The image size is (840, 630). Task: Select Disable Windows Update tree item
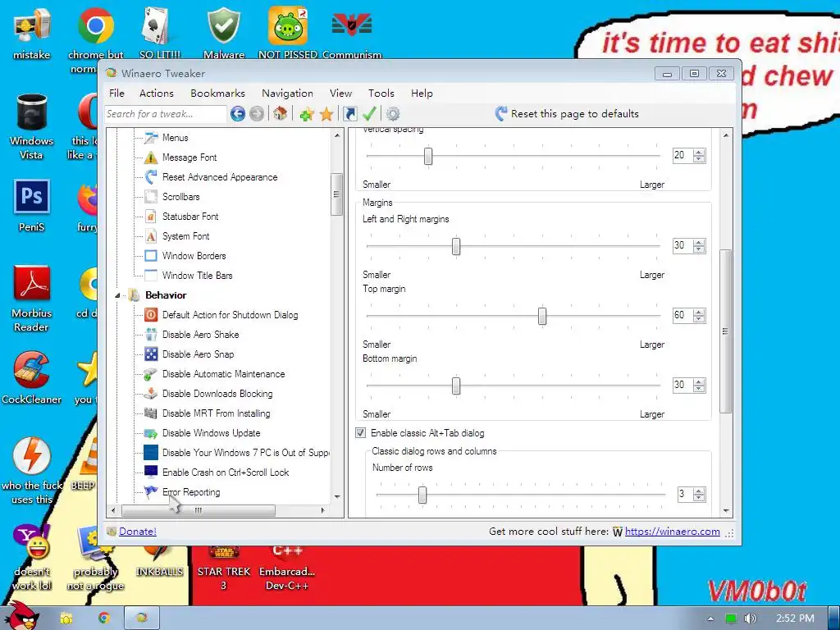[211, 433]
